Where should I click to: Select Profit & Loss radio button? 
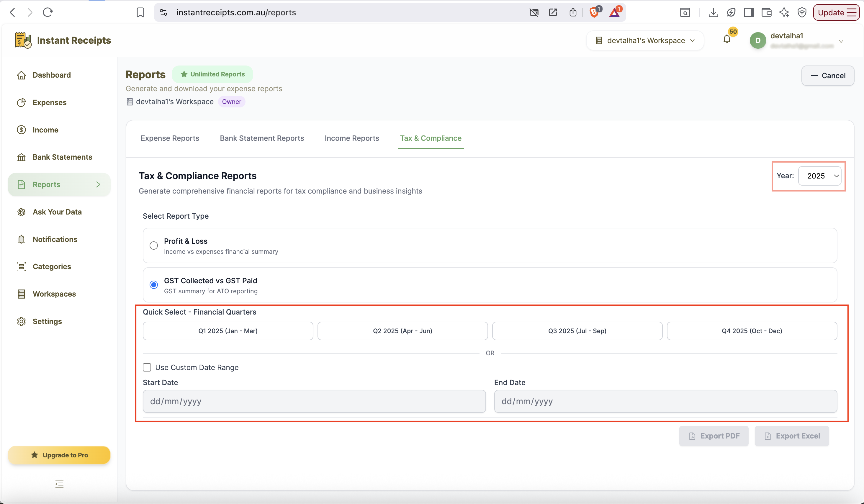pyautogui.click(x=154, y=246)
